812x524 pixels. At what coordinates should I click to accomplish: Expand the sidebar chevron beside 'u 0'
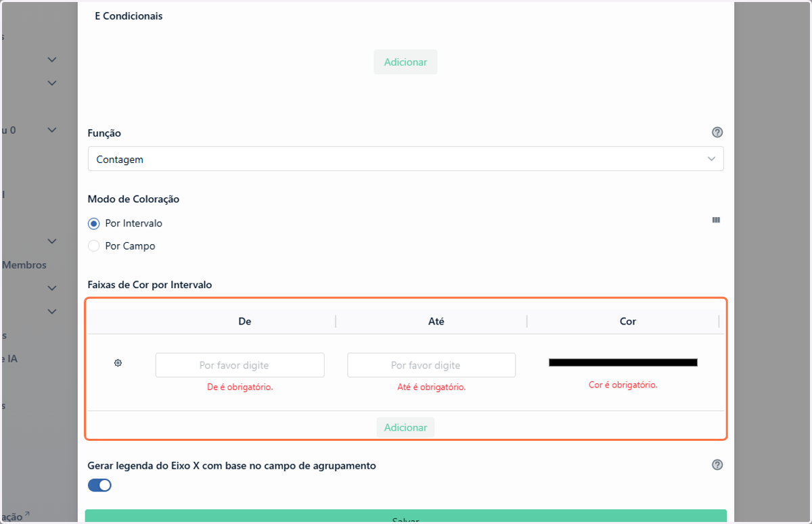point(52,130)
